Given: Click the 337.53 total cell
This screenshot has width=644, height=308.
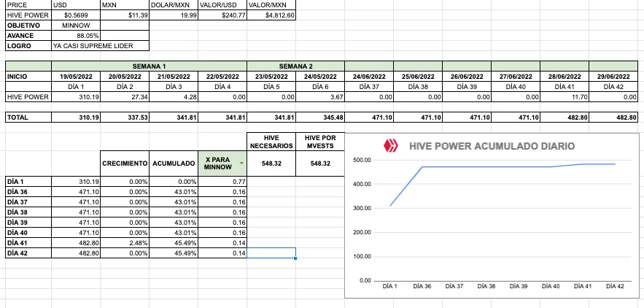Looking at the screenshot, I should tap(125, 118).
